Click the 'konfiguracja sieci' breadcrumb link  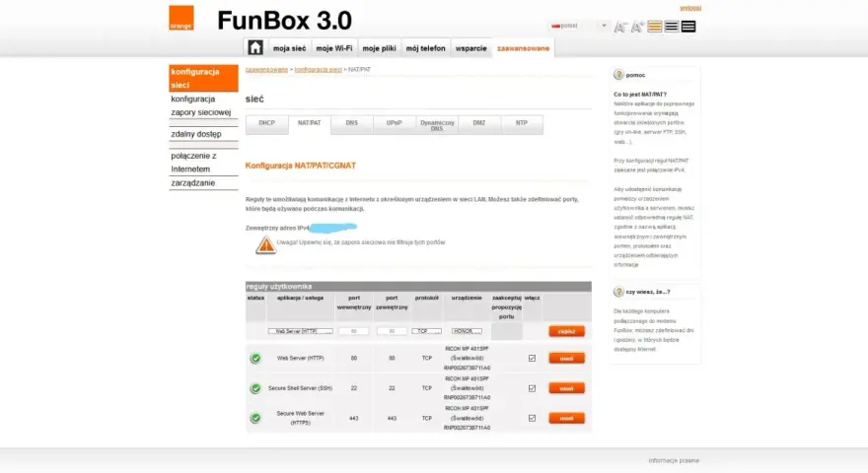point(319,70)
